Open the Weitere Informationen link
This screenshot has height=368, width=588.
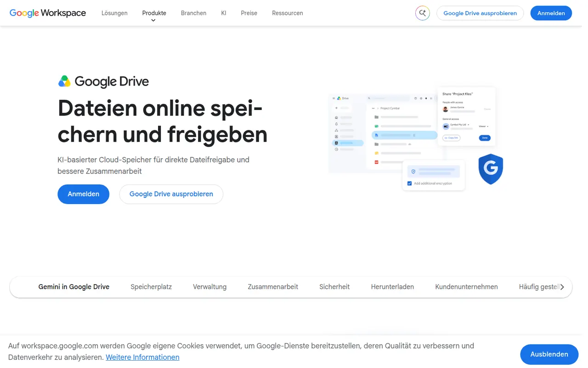pyautogui.click(x=142, y=357)
